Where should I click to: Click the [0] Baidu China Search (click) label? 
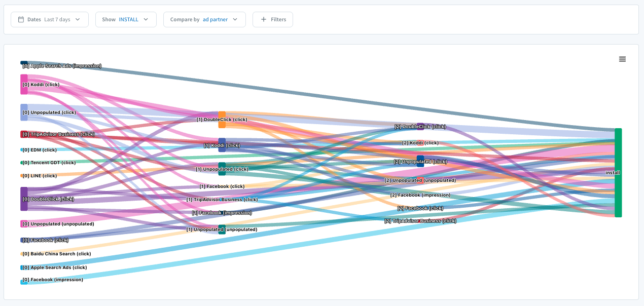pos(57,254)
